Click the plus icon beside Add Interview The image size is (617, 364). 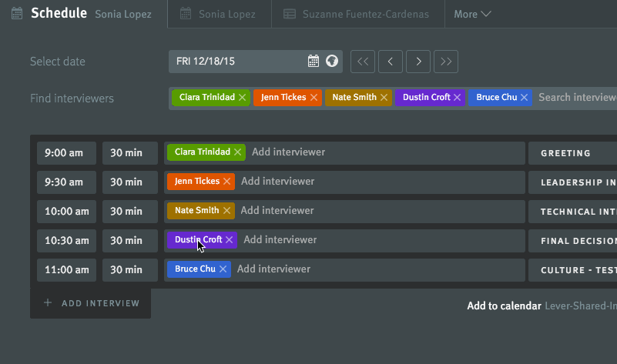coord(48,302)
